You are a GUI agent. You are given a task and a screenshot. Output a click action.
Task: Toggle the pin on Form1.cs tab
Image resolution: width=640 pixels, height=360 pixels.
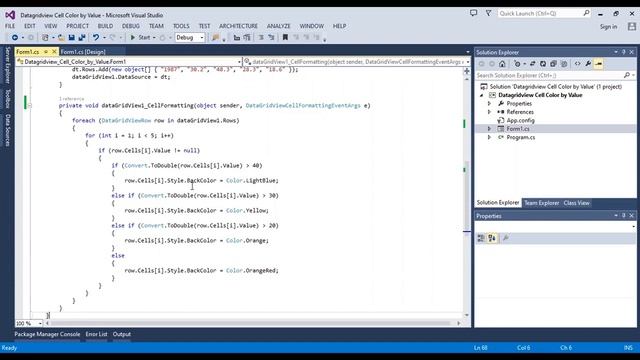point(46,52)
